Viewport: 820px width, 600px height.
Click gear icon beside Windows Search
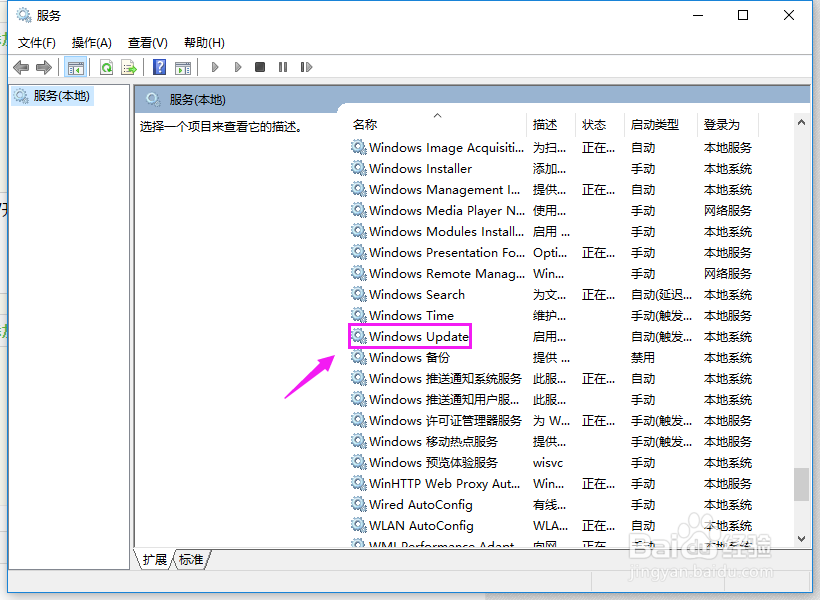point(358,294)
